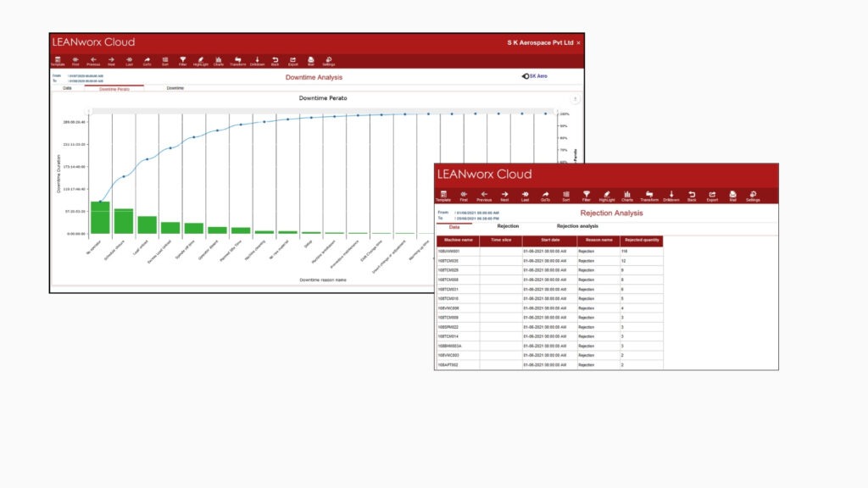This screenshot has height=488, width=868.
Task: Click the second green Pareto bar
Action: pyautogui.click(x=124, y=221)
